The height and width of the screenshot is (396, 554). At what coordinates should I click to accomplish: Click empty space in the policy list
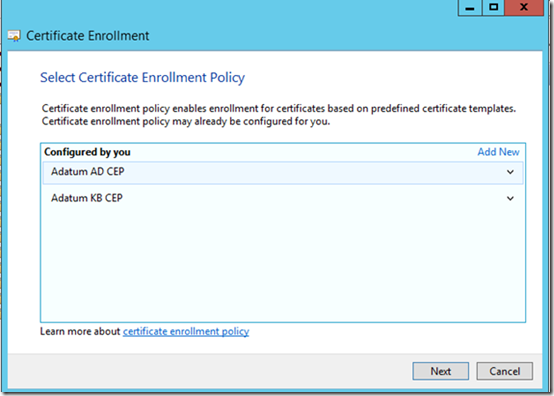point(283,265)
